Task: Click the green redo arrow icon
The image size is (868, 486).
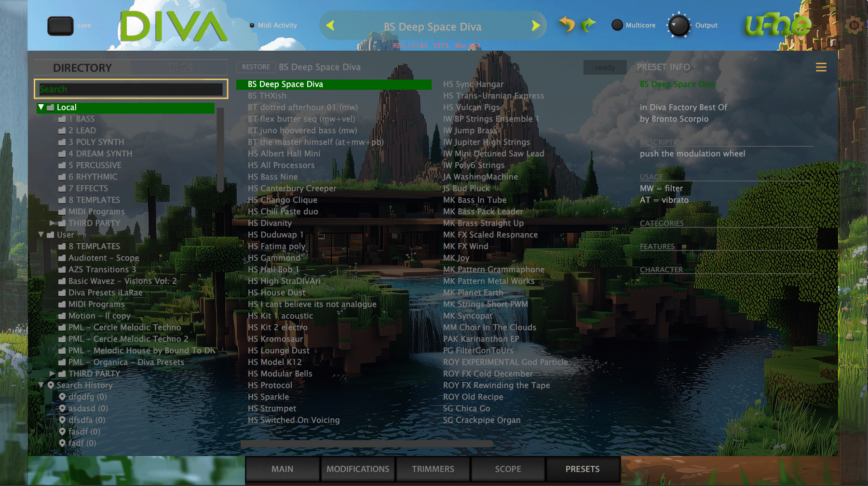Action: [588, 25]
